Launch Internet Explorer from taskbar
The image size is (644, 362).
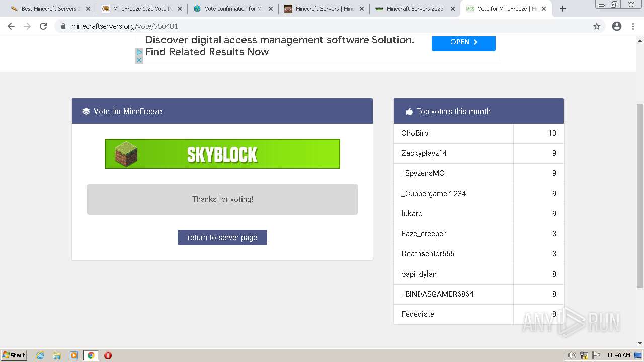40,355
